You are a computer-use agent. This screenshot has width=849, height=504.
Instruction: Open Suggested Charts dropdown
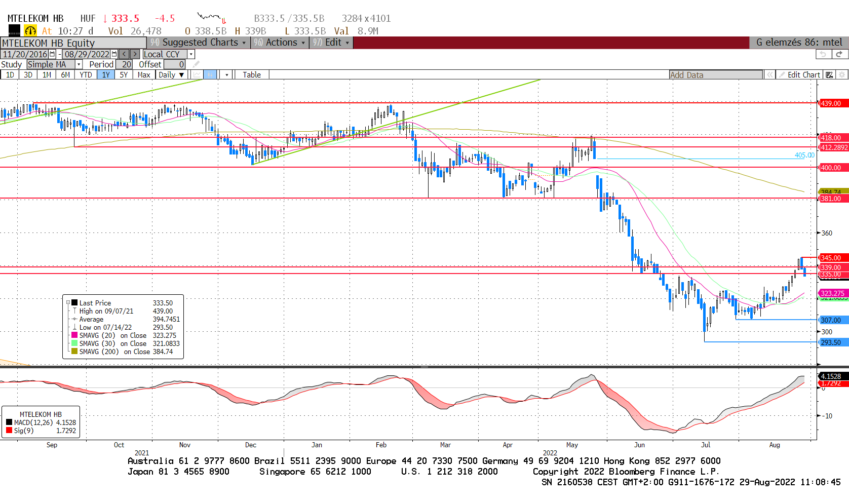point(198,43)
